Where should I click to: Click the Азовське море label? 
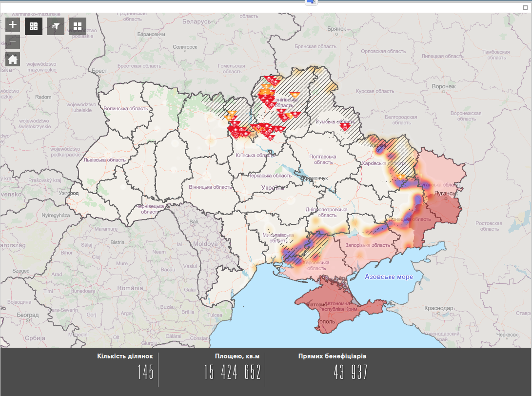coord(389,277)
